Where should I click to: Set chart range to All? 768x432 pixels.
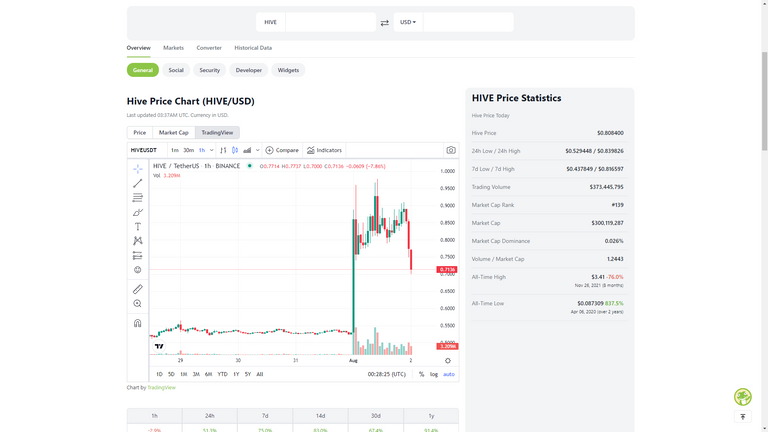tap(260, 374)
